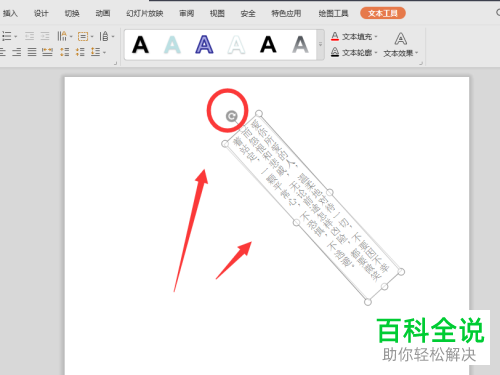Click the 文本轮廓 label
Image resolution: width=500 pixels, height=375 pixels.
357,52
